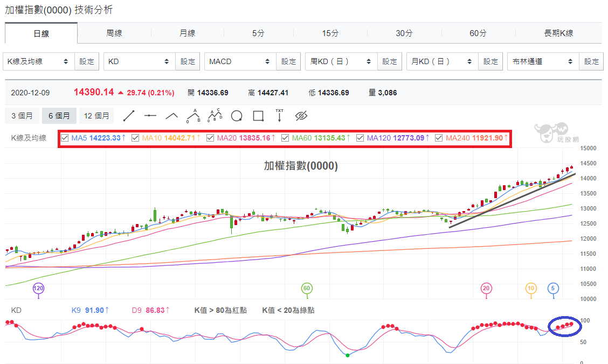This screenshot has width=608, height=364.
Task: Select the horizontal line drawing tool
Action: pos(150,116)
